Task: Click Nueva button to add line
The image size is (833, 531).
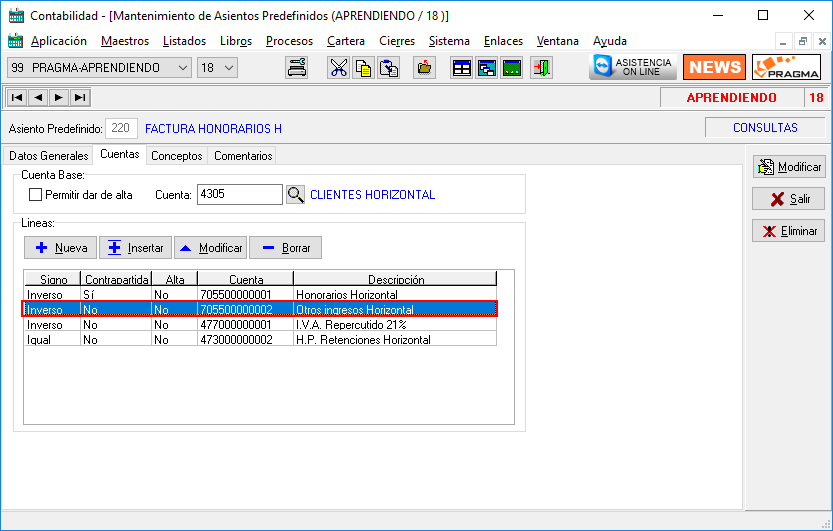Action: click(61, 247)
